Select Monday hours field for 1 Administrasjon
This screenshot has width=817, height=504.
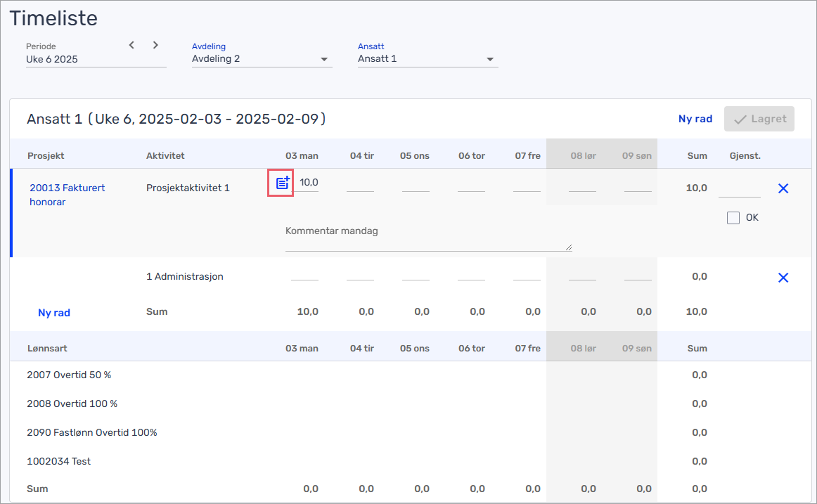[305, 273]
